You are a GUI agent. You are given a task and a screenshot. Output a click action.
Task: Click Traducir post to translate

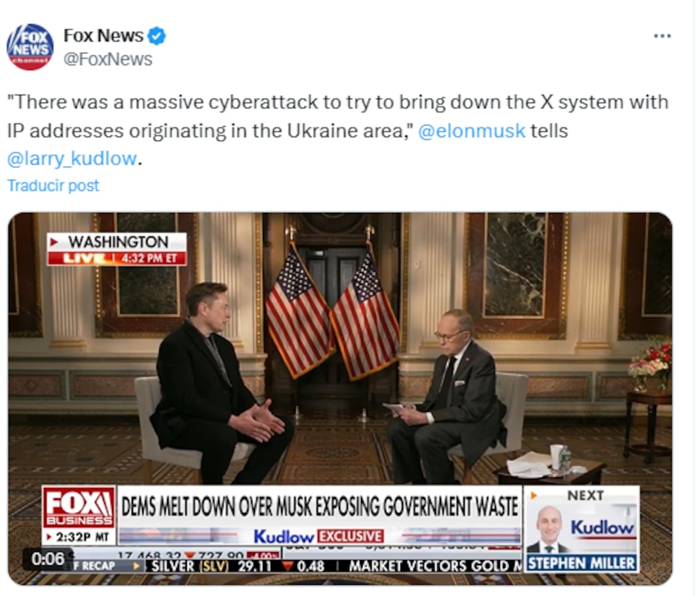53,185
